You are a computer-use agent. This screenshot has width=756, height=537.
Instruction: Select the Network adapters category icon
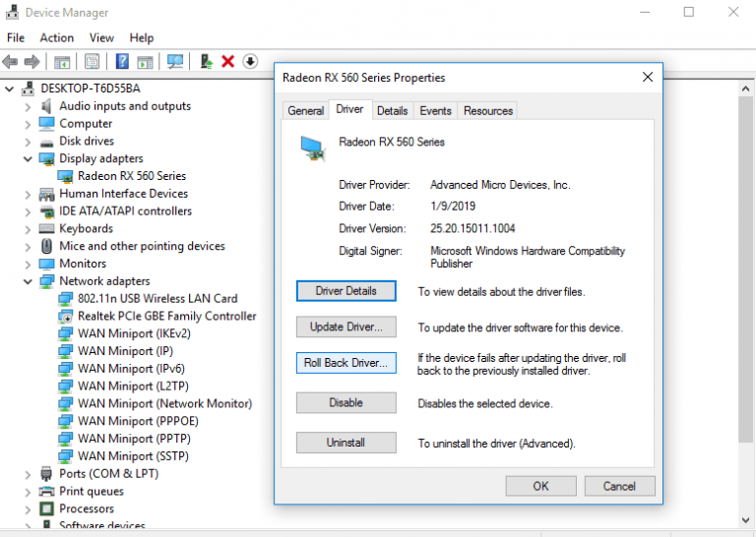(46, 281)
